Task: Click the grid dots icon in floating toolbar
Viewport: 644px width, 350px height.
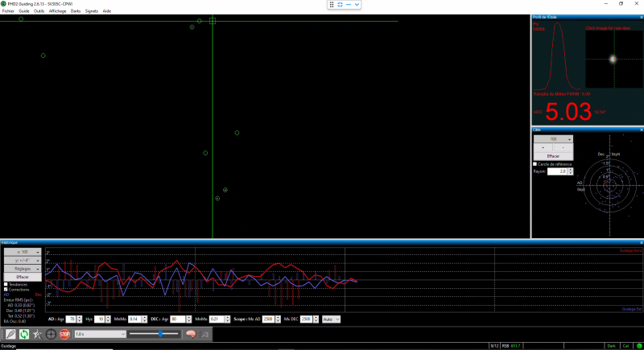Action: (x=332, y=5)
